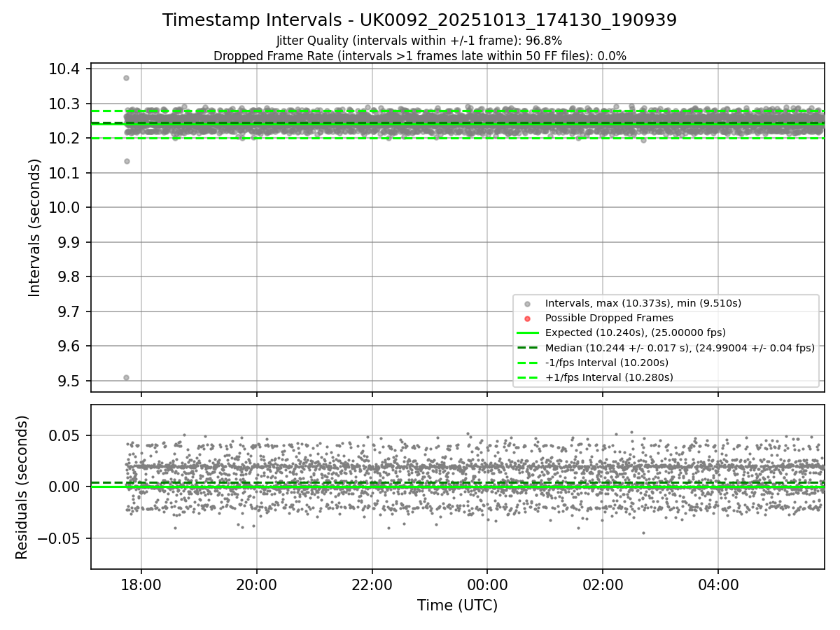The height and width of the screenshot is (630, 840).
Task: Click the Median (10.244 +/- 0.017 s) legend entry
Action: (680, 348)
